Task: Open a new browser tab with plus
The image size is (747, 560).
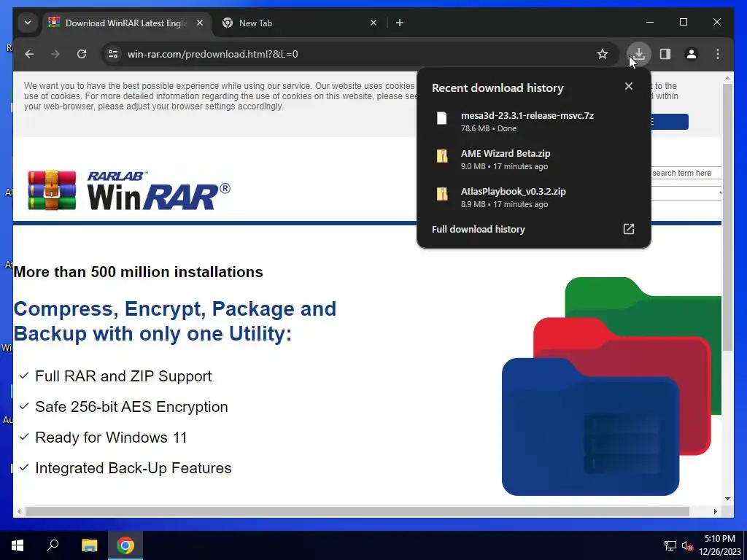Action: pos(400,23)
